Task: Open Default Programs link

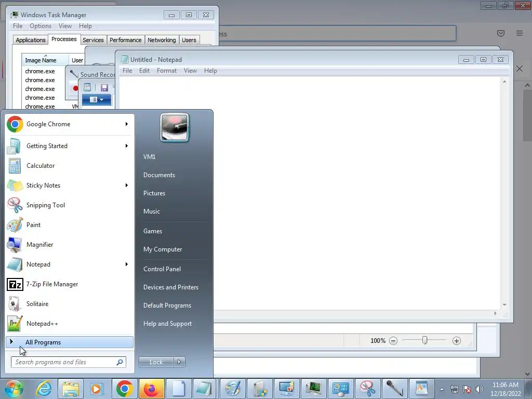Action: pyautogui.click(x=167, y=305)
